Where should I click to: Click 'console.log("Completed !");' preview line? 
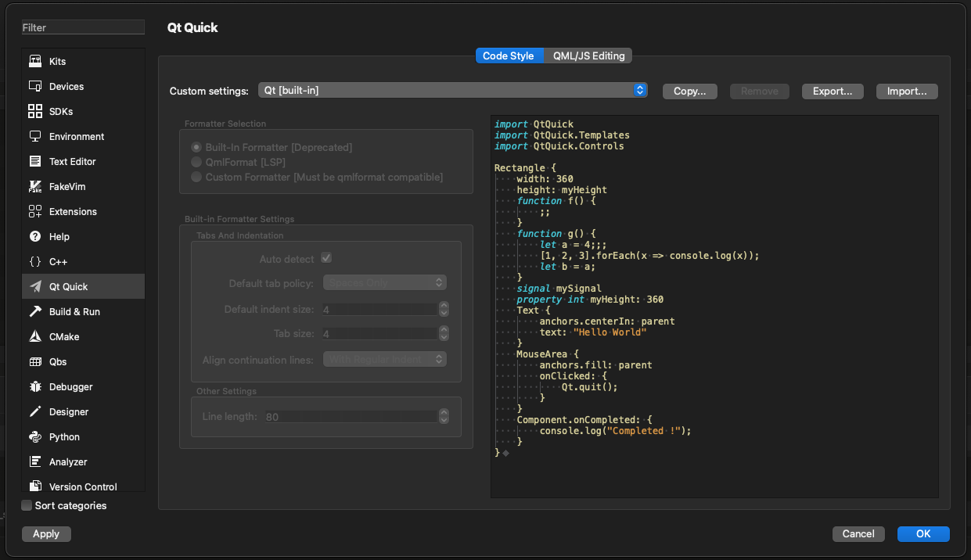[x=616, y=430]
